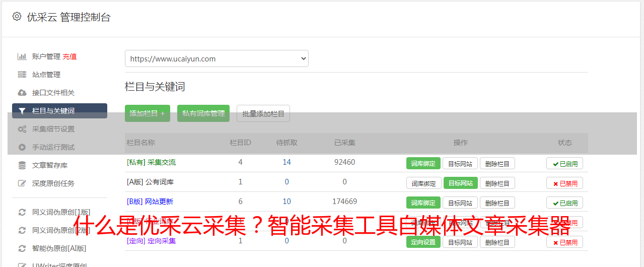
Task: Click the play circle icon for 手动运行测试
Action: pos(22,147)
